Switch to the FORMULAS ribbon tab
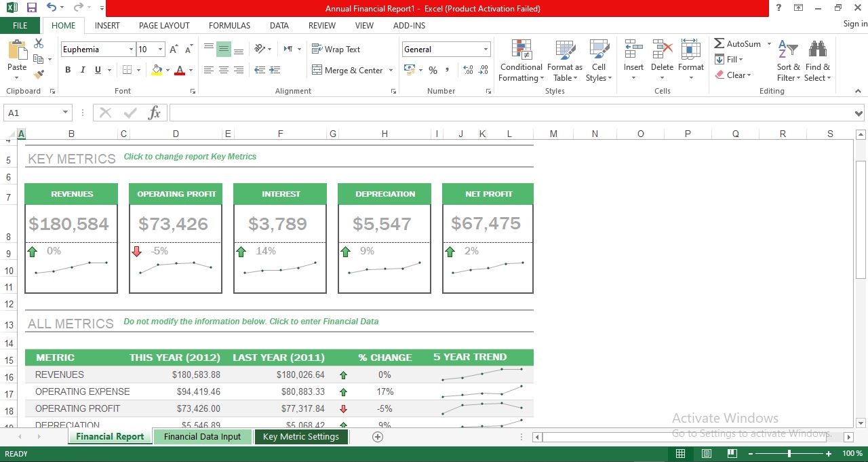Viewport: 868px width, 462px height. coord(229,25)
